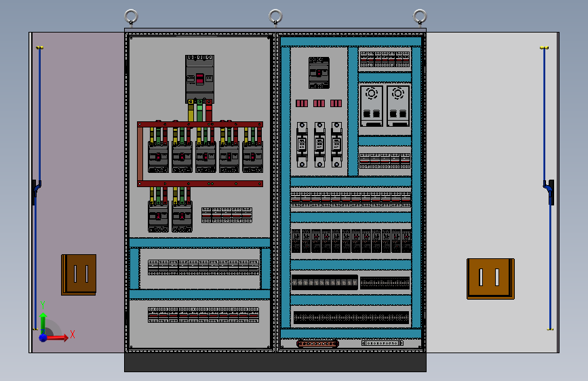Select the terminal strip in the left panel's middle section
This screenshot has width=588, height=381.
pos(203,267)
